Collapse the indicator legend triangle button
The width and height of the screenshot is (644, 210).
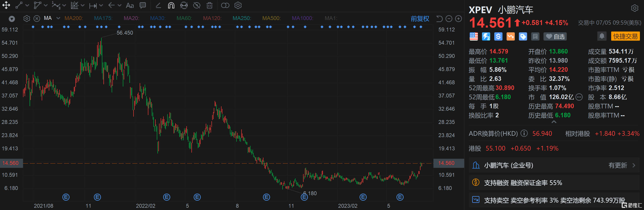tap(12, 19)
